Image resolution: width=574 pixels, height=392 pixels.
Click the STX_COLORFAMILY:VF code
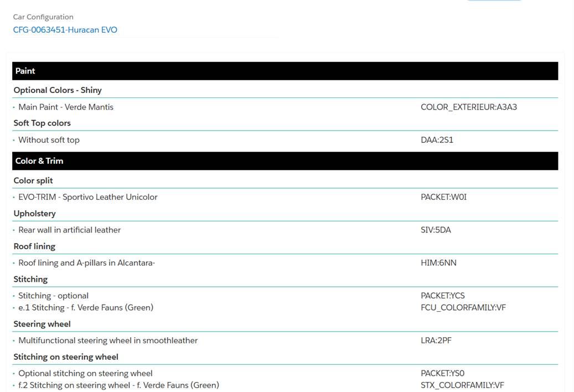462,385
